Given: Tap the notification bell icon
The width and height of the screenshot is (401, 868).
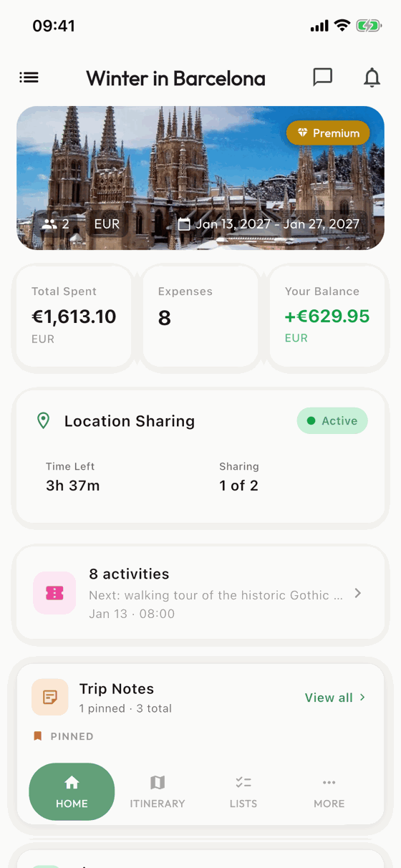Looking at the screenshot, I should [x=372, y=77].
